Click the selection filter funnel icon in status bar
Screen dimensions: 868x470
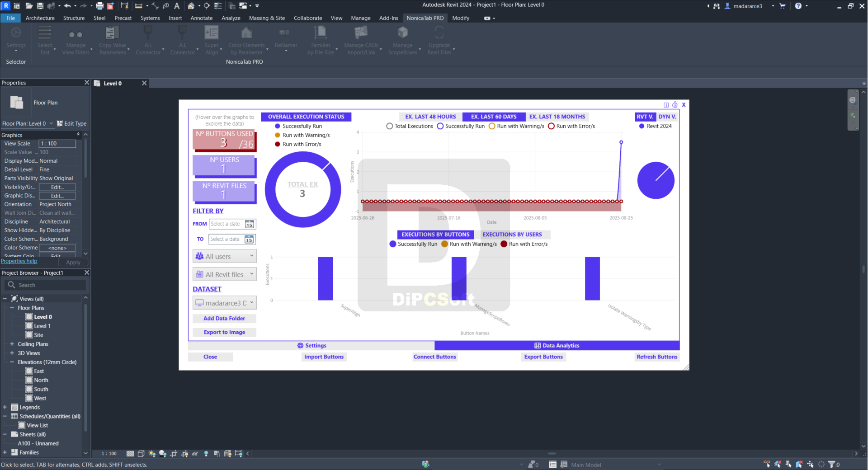[831, 464]
